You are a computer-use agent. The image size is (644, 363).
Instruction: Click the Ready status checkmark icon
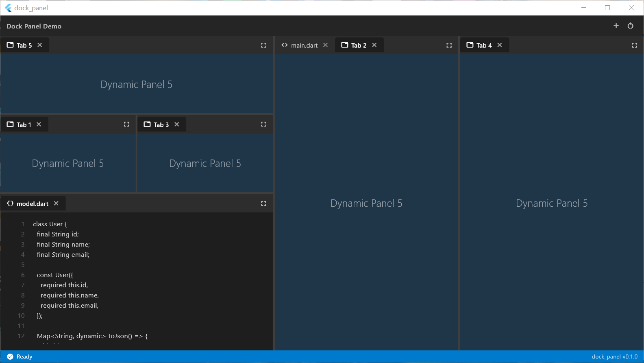point(10,356)
